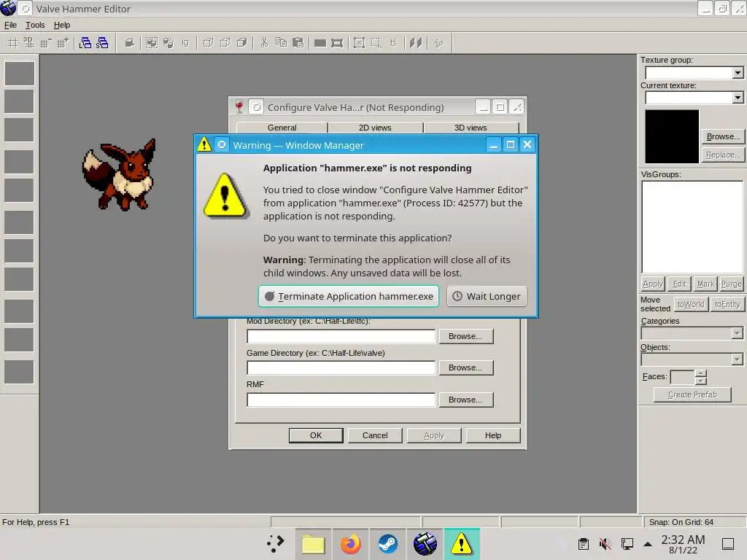Decrease the Faces spinner value
The width and height of the screenshot is (747, 560).
tap(701, 381)
